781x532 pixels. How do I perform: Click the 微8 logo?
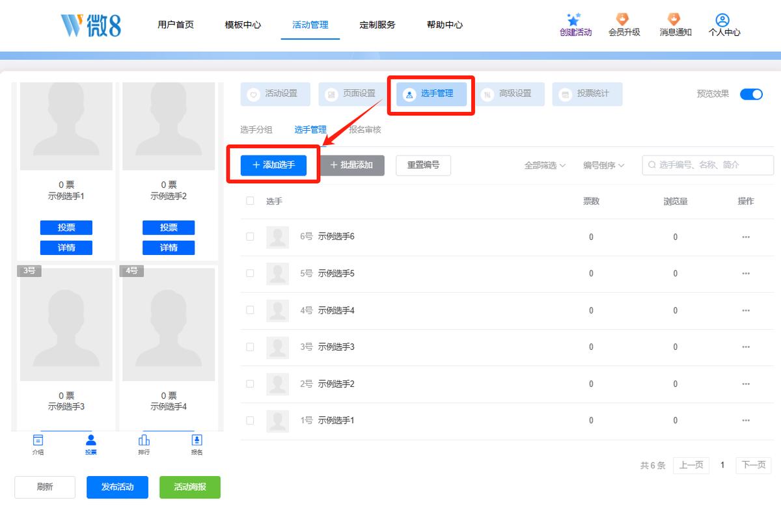tap(91, 25)
